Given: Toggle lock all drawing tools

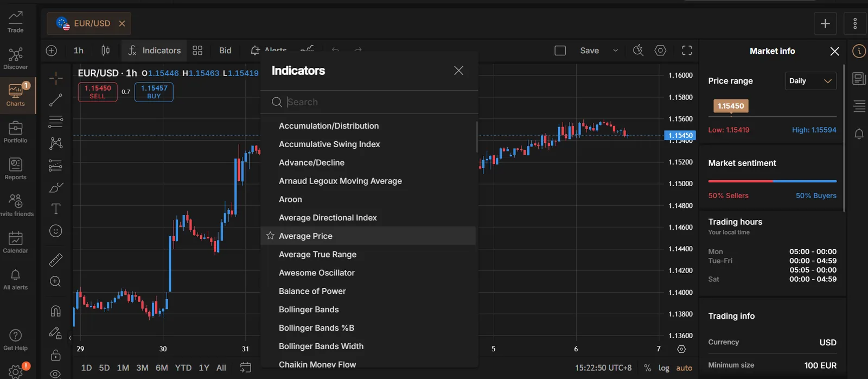Looking at the screenshot, I should pos(56,356).
